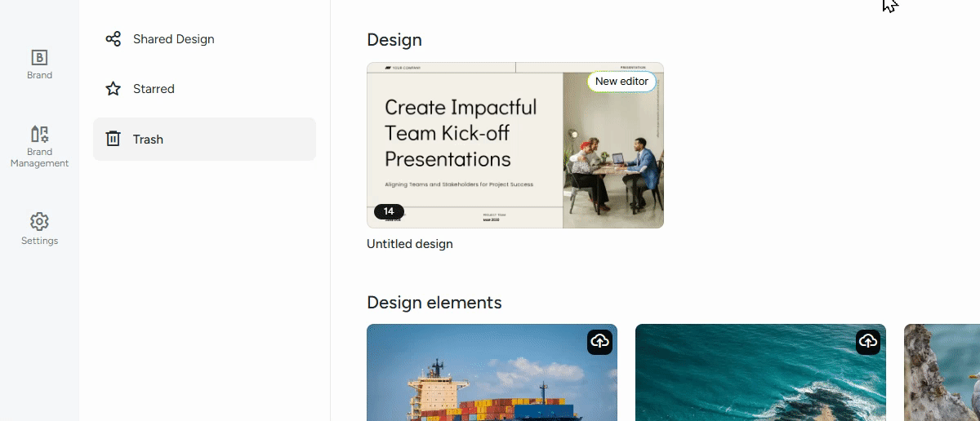Click the Untitled design title
This screenshot has width=980, height=421.
pos(409,244)
